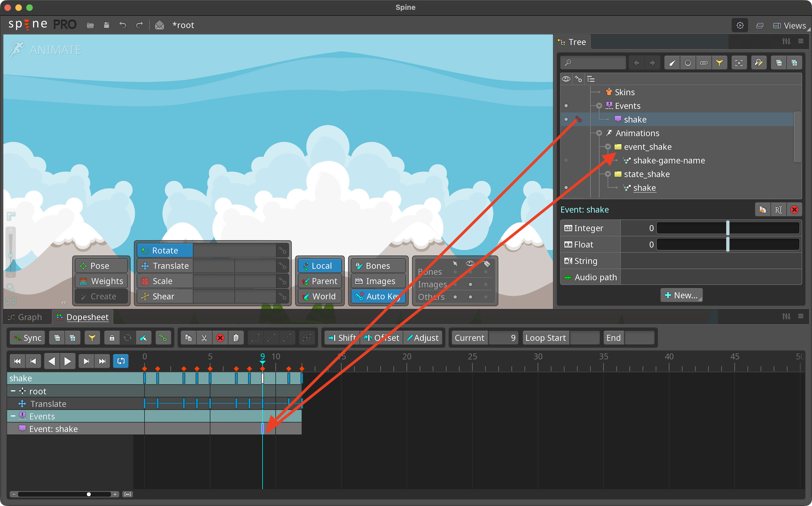Viewport: 812px width, 506px height.
Task: Toggle loop playback in the dopesheet
Action: [x=120, y=361]
